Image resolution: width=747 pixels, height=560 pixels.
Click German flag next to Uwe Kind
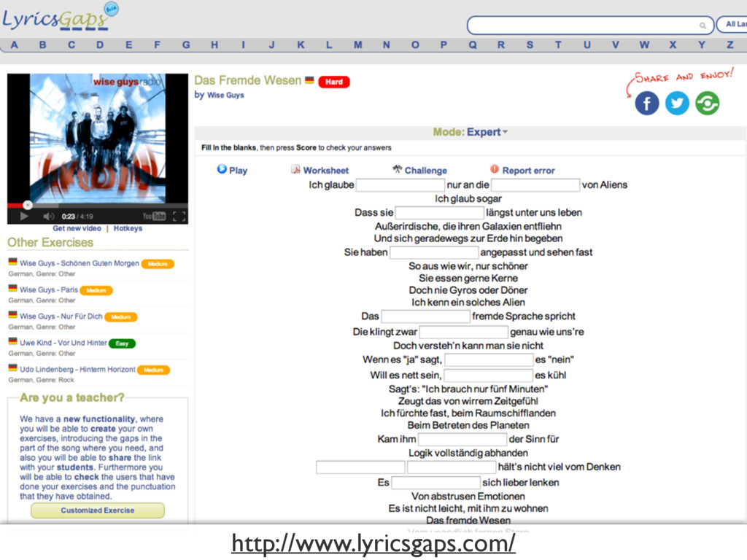(13, 341)
